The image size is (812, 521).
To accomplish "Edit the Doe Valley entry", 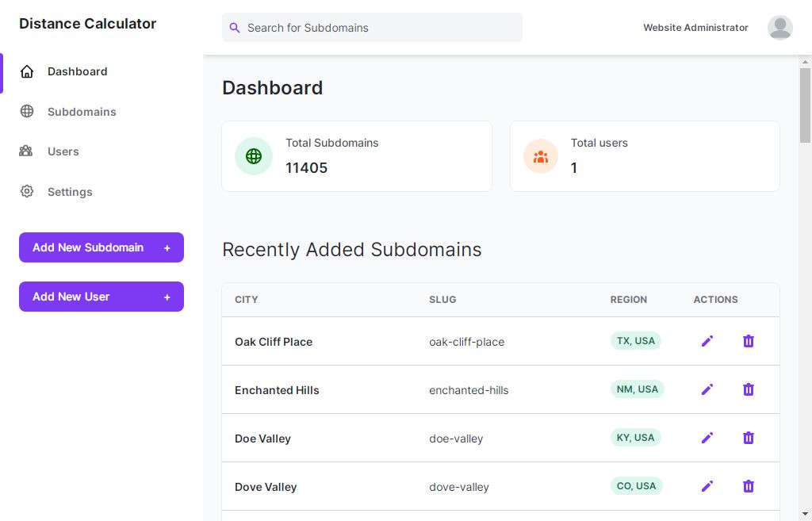I will tap(707, 438).
